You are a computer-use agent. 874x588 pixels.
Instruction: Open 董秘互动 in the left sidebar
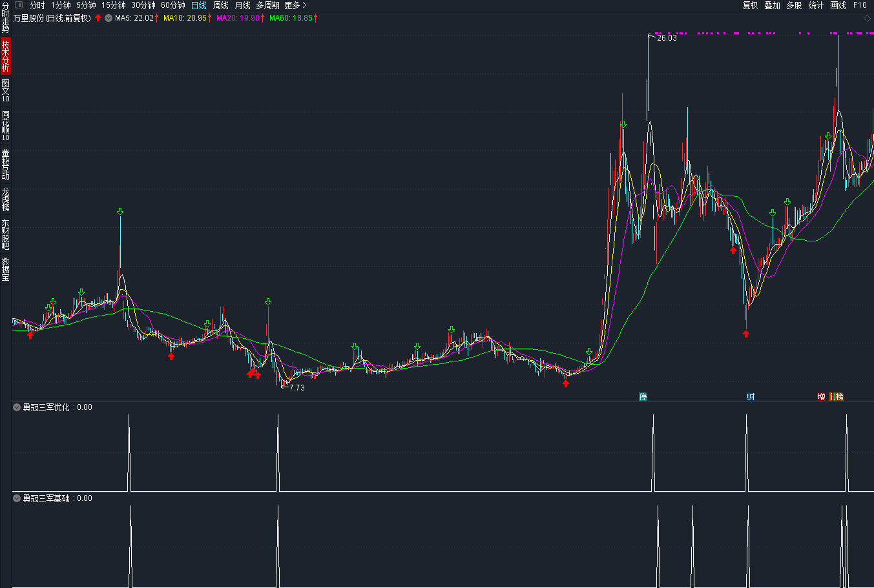pyautogui.click(x=5, y=165)
